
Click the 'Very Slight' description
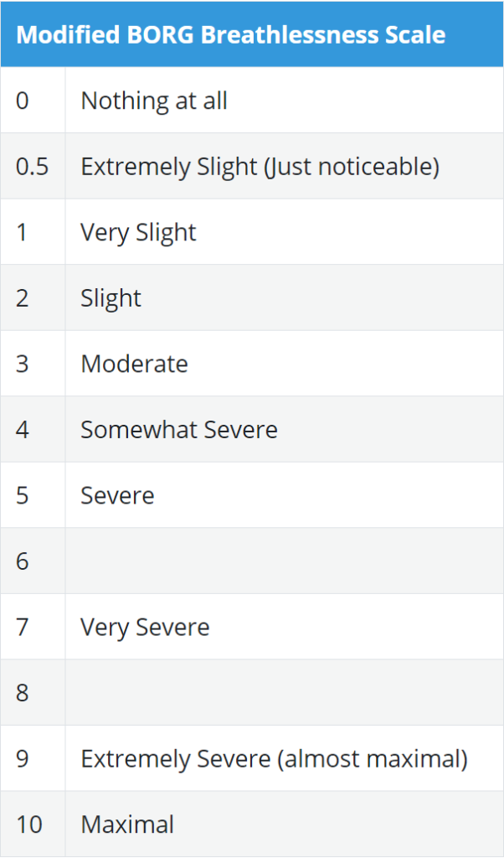[x=138, y=232]
